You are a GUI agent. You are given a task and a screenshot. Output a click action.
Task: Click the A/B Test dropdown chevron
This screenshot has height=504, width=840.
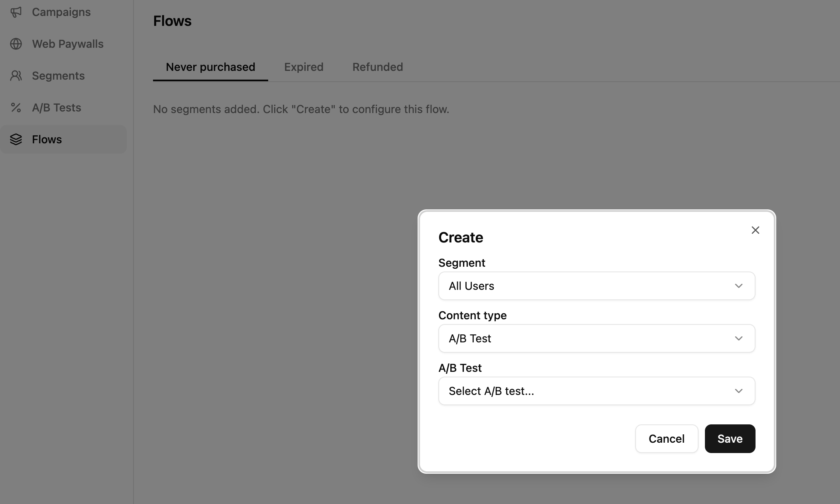[739, 391]
